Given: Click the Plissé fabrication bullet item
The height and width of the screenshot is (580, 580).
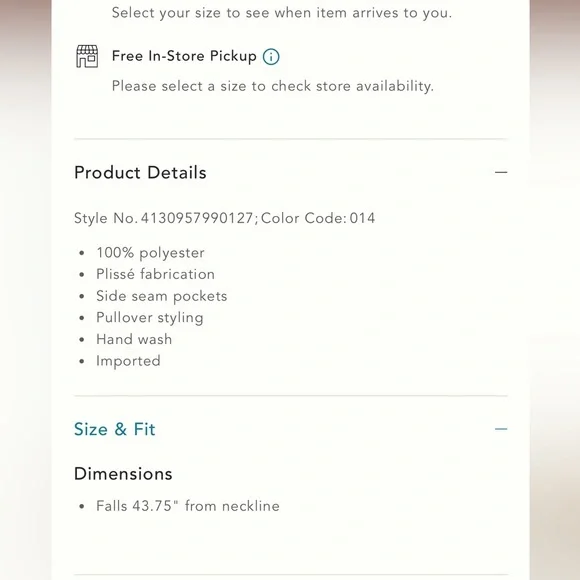Looking at the screenshot, I should (x=155, y=274).
